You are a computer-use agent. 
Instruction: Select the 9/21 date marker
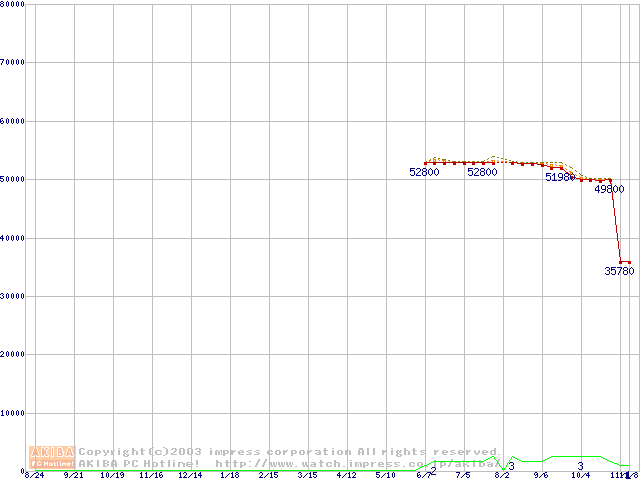click(73, 476)
